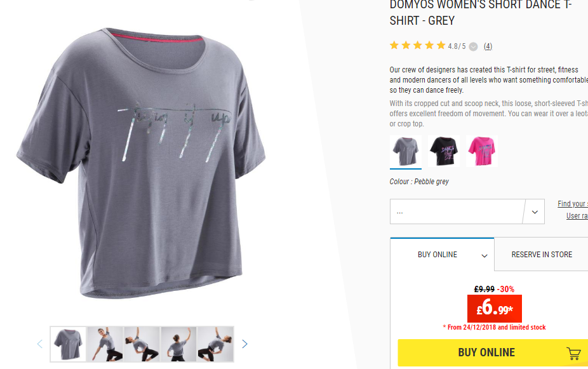Open the (4) reviews link

point(488,46)
